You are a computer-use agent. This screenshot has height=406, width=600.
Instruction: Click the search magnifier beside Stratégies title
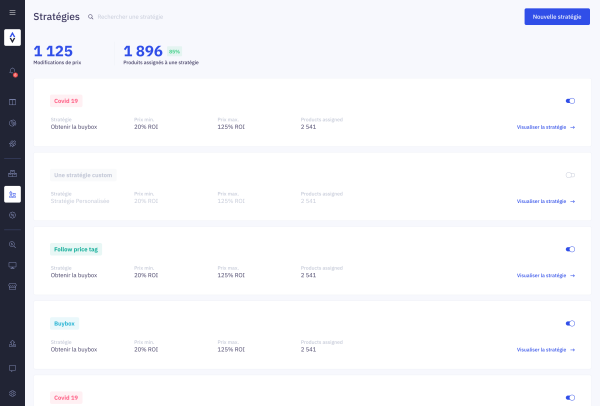click(90, 17)
